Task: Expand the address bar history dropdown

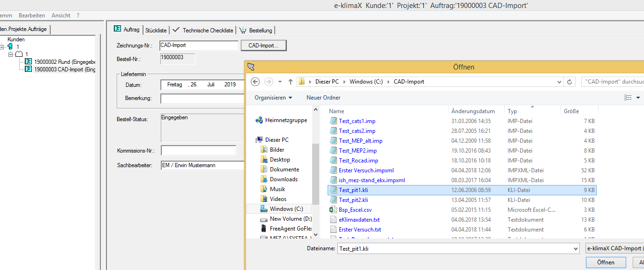Action: 559,82
